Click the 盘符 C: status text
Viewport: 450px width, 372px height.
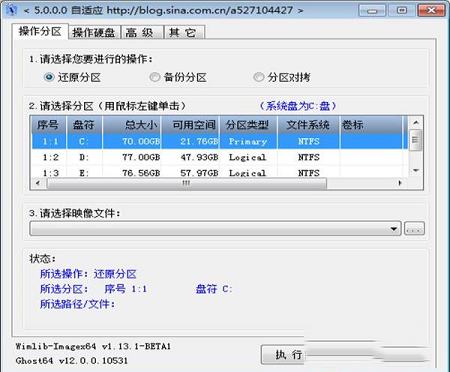pyautogui.click(x=214, y=289)
